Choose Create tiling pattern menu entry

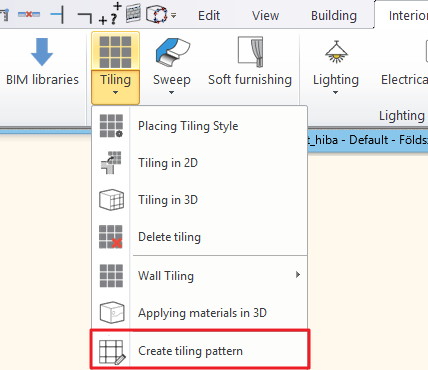pyautogui.click(x=199, y=351)
